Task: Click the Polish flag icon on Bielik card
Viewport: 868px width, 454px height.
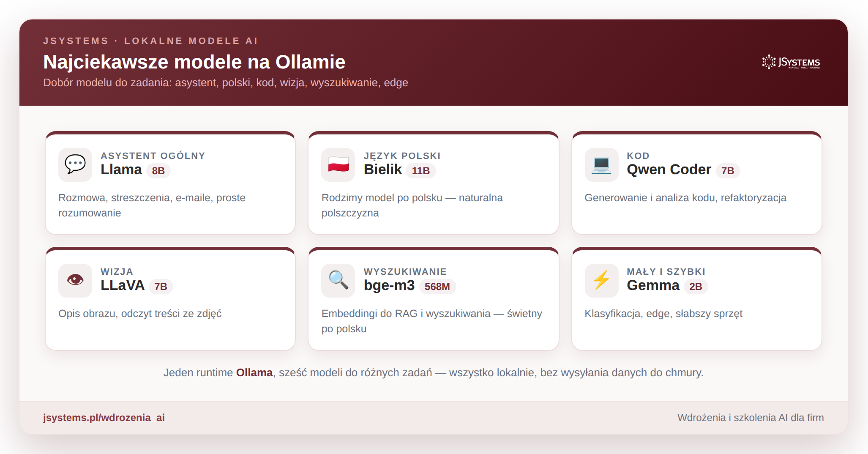Action: [338, 164]
